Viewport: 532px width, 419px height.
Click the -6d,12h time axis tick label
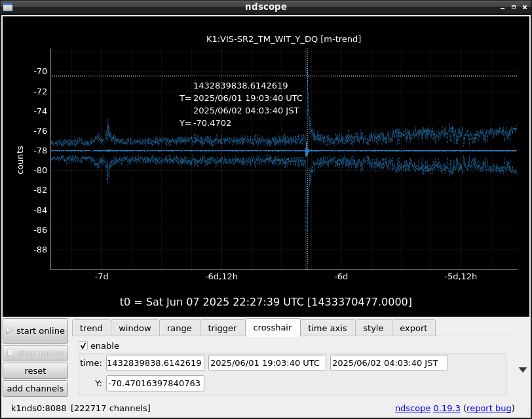221,277
